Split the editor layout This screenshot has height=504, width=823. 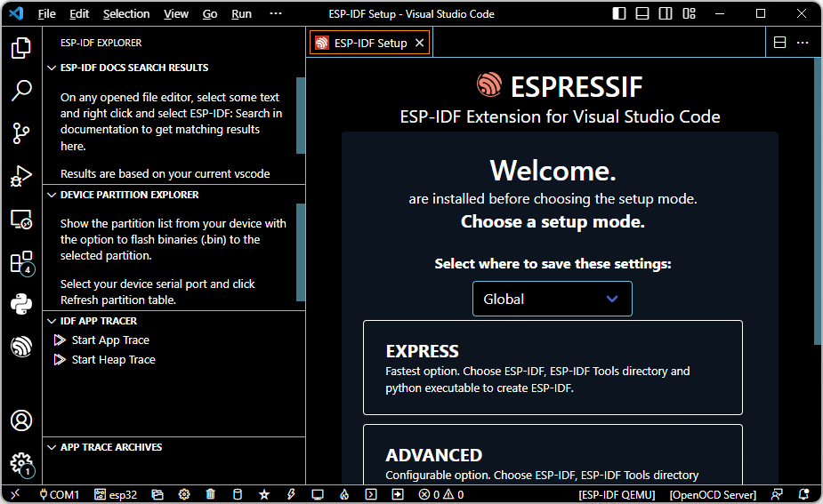tap(780, 43)
